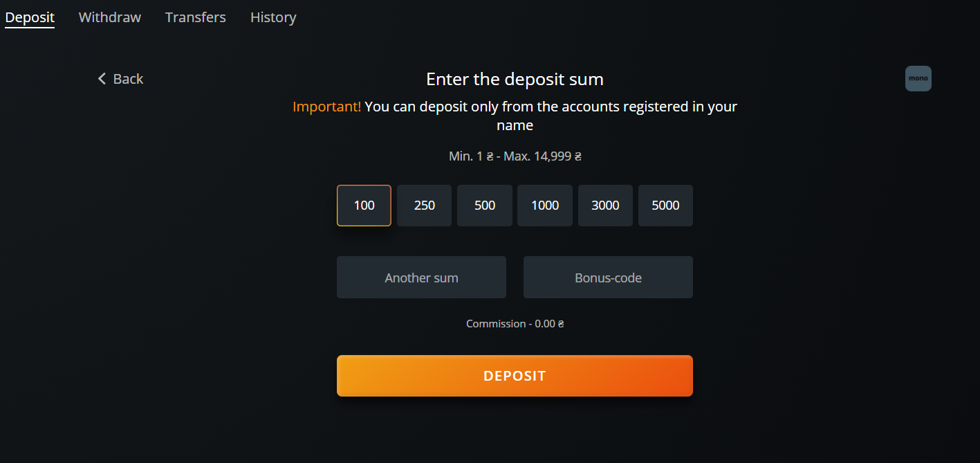Switch to the Withdraw tab
The height and width of the screenshot is (463, 980).
point(110,17)
